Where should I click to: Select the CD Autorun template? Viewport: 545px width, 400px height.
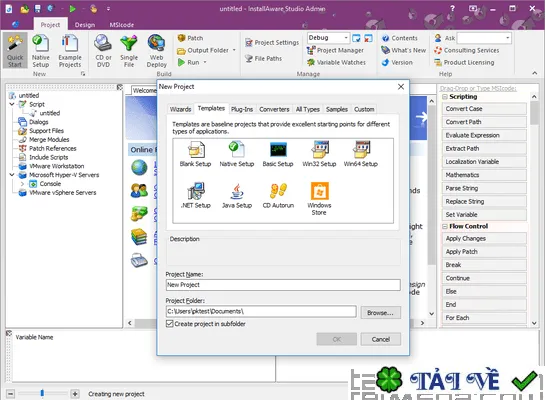(278, 196)
